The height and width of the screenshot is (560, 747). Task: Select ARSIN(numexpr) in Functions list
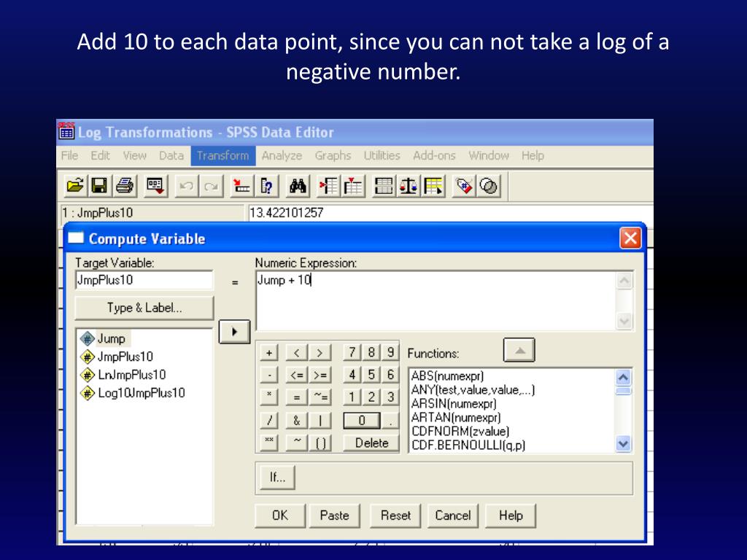point(454,404)
